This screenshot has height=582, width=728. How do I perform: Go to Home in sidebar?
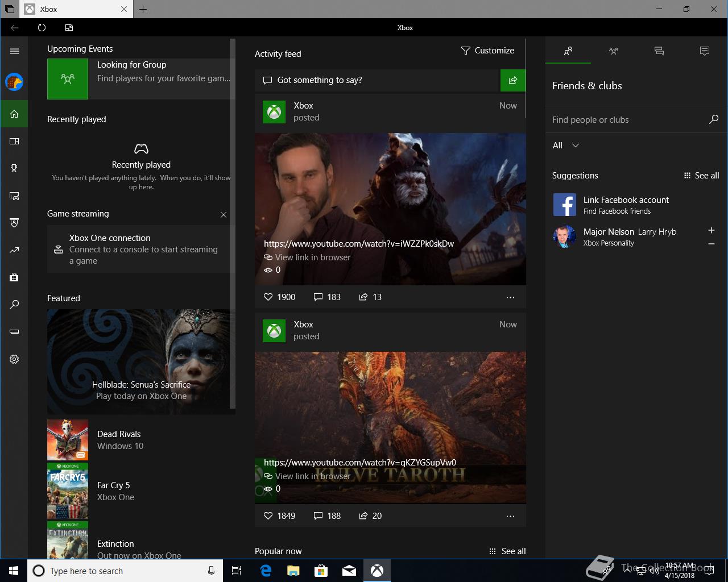[x=14, y=114]
